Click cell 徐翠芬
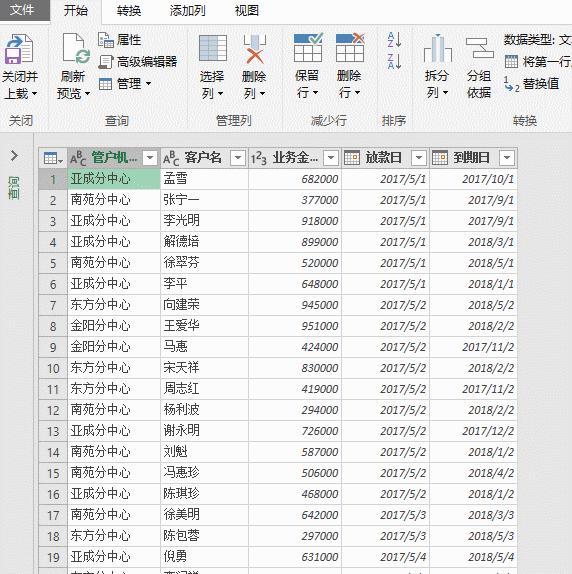The width and height of the screenshot is (572, 574). pyautogui.click(x=204, y=263)
